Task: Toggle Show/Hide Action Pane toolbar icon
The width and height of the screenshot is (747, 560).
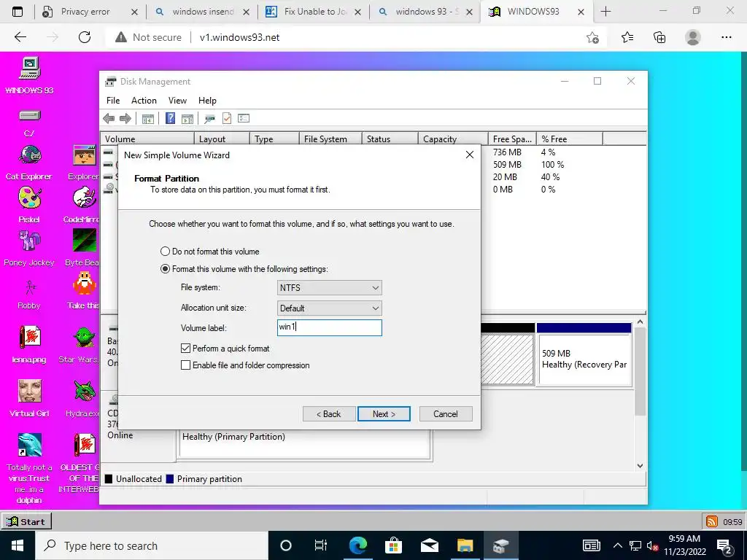Action: point(187,119)
